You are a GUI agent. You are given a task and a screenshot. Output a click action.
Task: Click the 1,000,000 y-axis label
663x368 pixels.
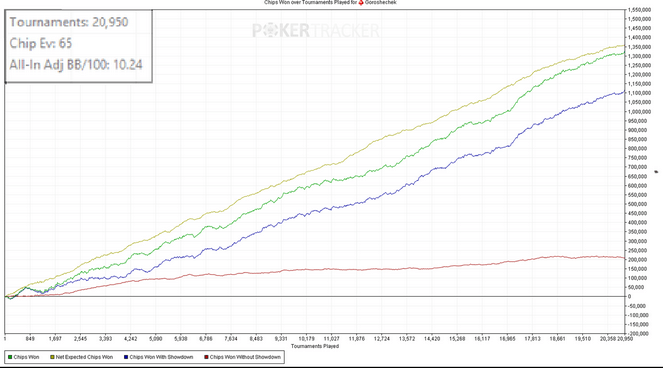(x=639, y=112)
